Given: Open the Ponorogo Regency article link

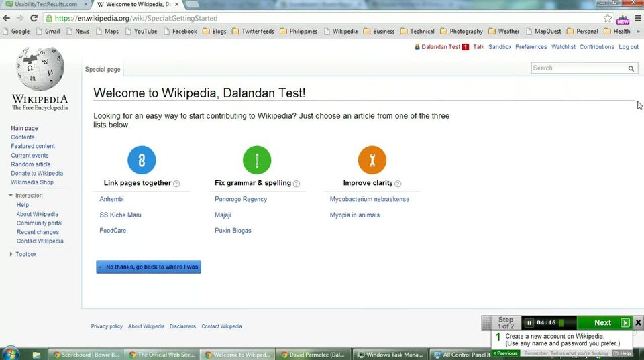Looking at the screenshot, I should click(241, 199).
